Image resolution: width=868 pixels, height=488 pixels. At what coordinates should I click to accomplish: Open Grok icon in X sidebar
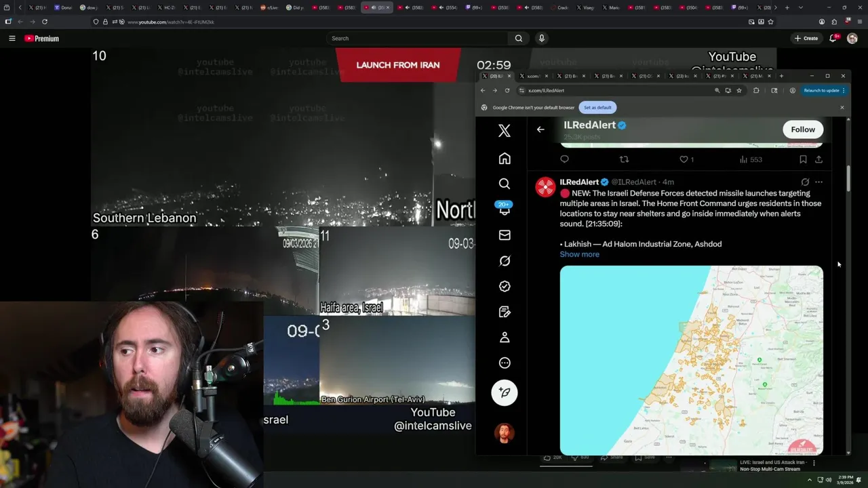(x=505, y=261)
